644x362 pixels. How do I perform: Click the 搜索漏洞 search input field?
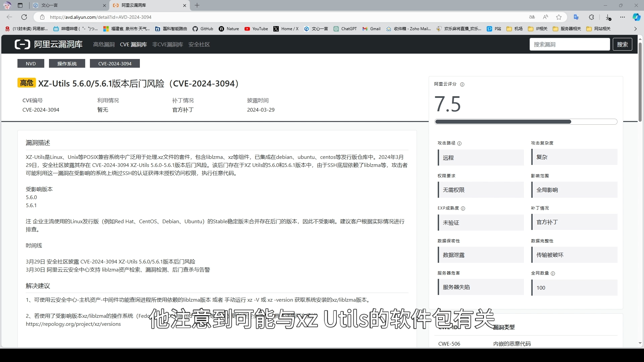pyautogui.click(x=569, y=44)
